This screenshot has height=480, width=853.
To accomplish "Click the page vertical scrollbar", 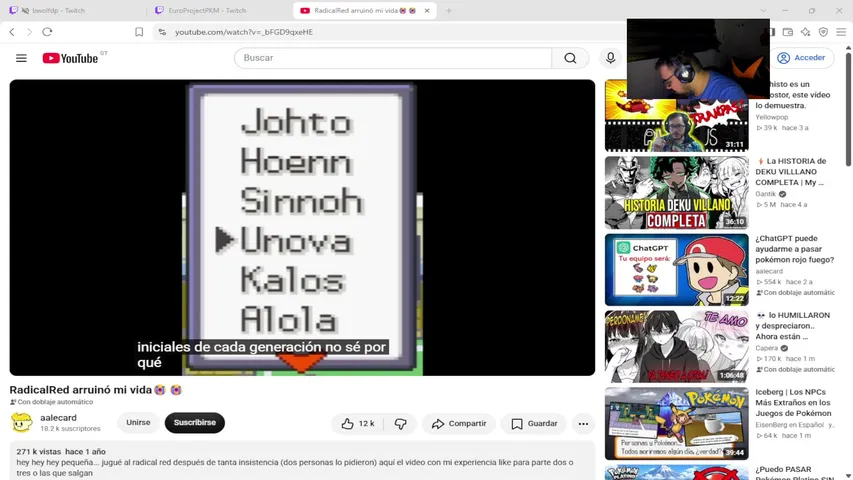I will pos(848,109).
